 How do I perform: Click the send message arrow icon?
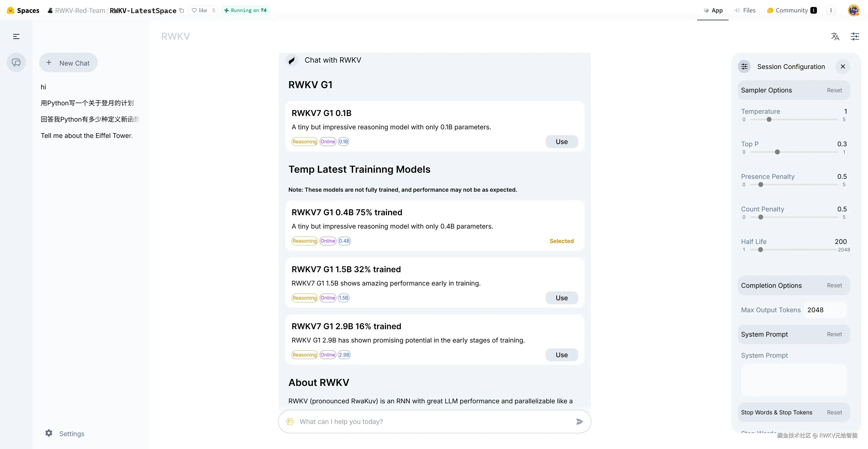point(579,421)
